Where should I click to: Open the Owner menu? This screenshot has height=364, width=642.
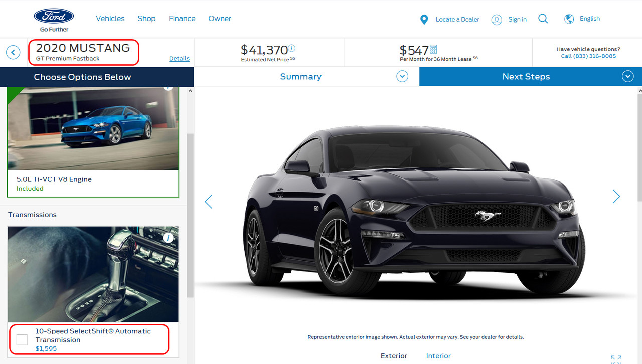point(220,19)
